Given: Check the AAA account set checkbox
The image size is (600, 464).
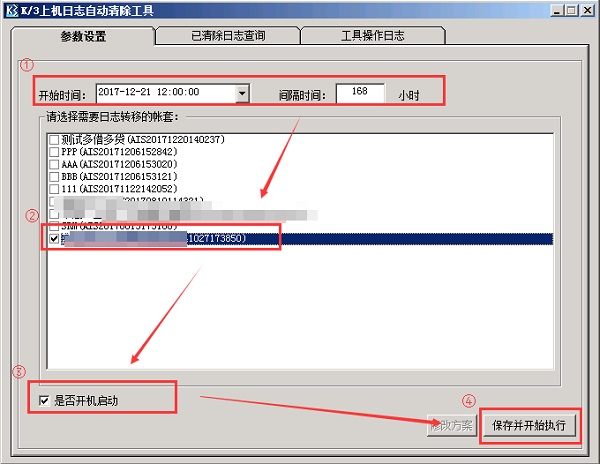Looking at the screenshot, I should (x=54, y=164).
